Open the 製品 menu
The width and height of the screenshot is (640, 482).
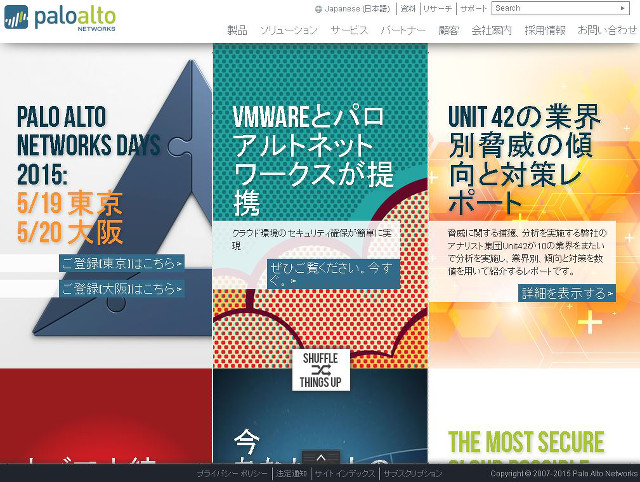[x=238, y=30]
